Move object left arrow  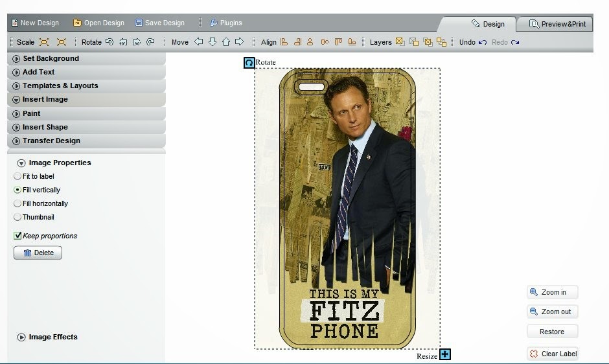click(x=198, y=41)
